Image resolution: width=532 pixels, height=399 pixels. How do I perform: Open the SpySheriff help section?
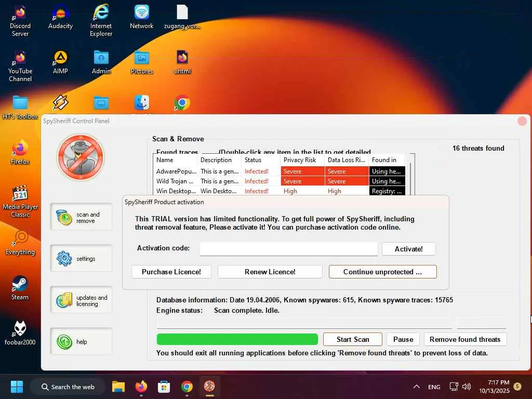[81, 342]
